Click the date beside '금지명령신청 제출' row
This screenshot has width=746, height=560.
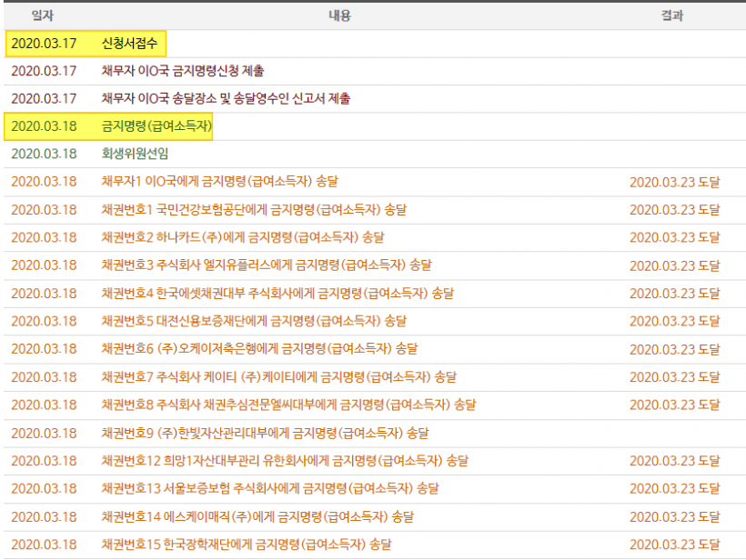(44, 71)
